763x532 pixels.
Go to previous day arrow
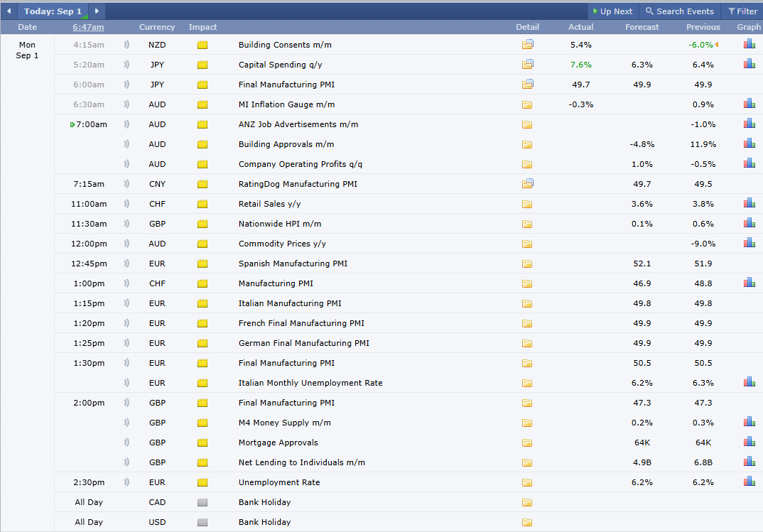click(9, 11)
